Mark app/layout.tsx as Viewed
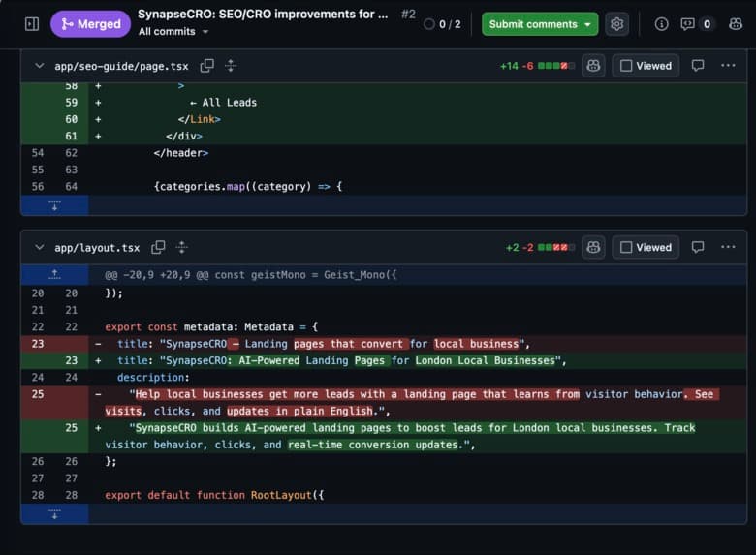 pos(646,248)
